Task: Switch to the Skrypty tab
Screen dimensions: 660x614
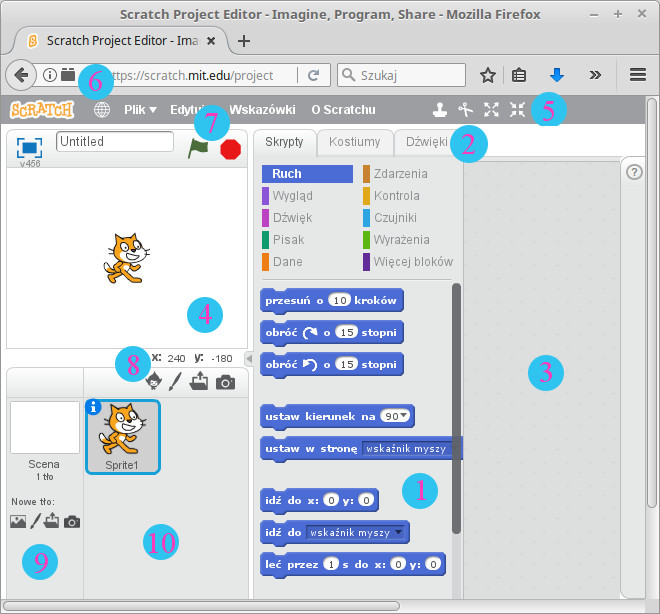Action: point(284,142)
